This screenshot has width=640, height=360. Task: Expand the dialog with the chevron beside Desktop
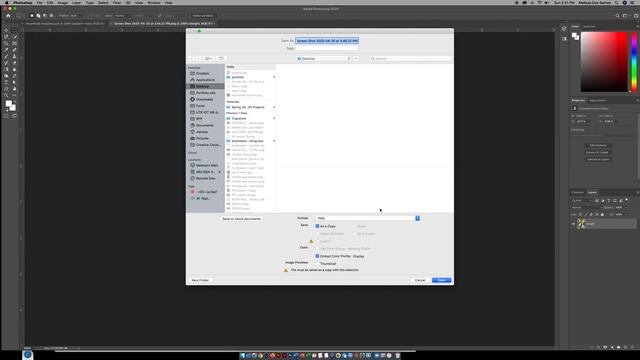(x=356, y=58)
